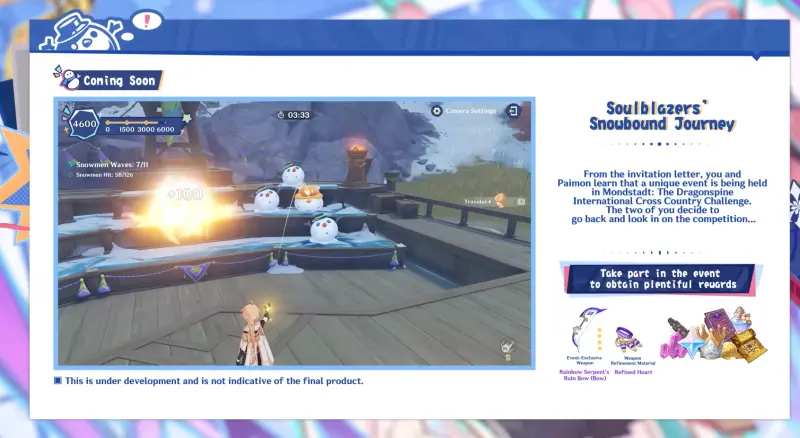800x438 pixels.
Task: Click the Traveler character portrait icon
Action: click(499, 201)
